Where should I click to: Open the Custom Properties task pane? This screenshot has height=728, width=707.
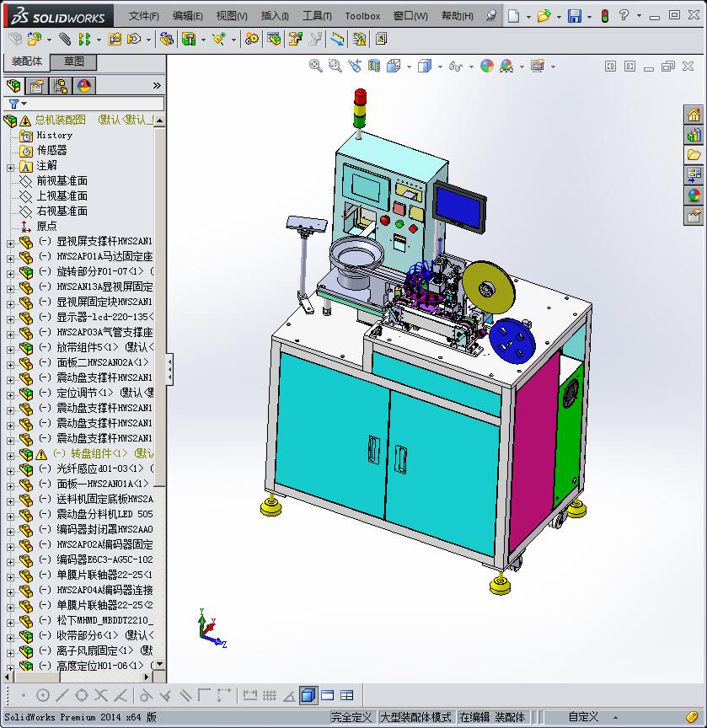(x=694, y=216)
